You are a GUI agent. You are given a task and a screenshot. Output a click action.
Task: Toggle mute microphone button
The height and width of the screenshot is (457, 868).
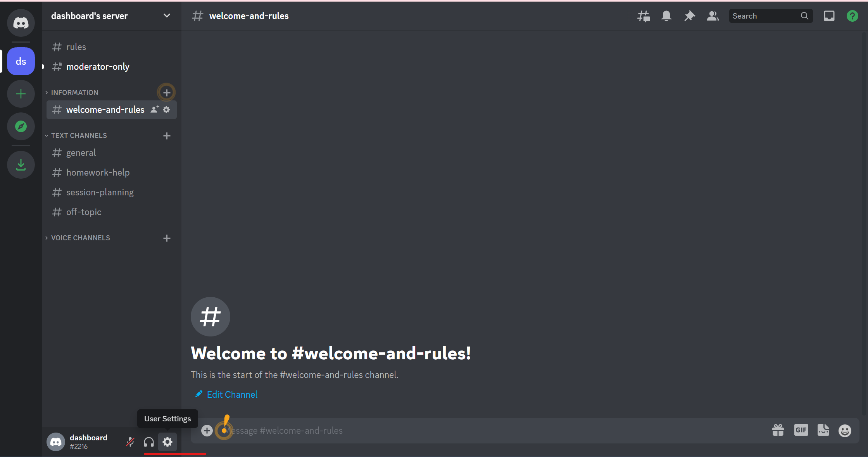tap(129, 442)
